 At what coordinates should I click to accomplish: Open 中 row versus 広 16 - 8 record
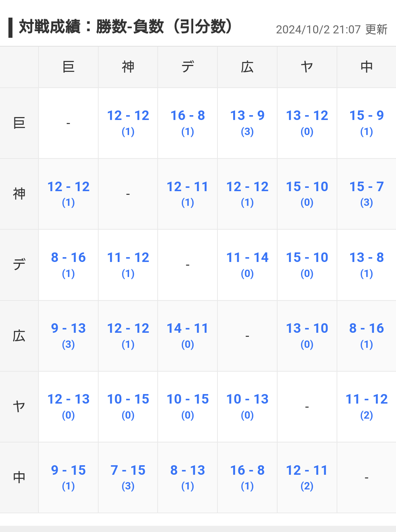tap(247, 471)
